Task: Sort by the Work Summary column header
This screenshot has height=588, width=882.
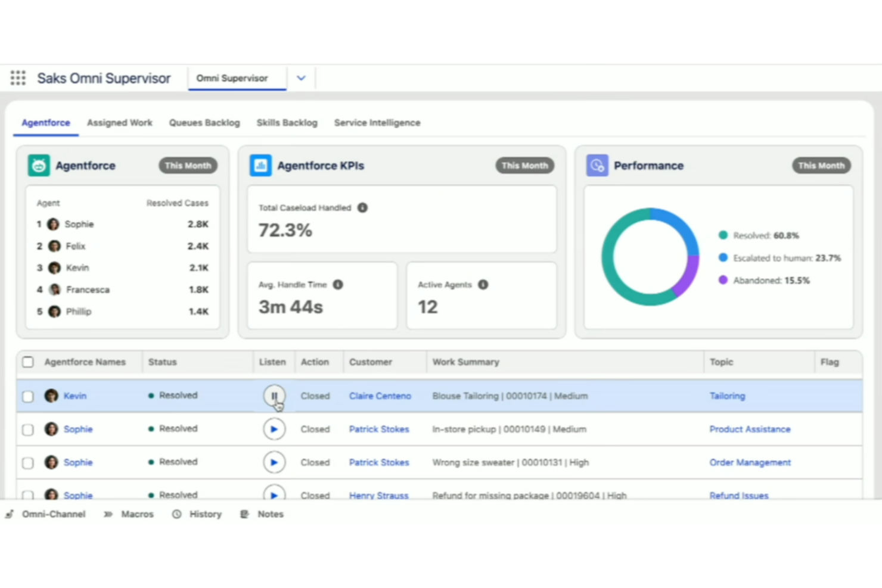Action: tap(466, 362)
